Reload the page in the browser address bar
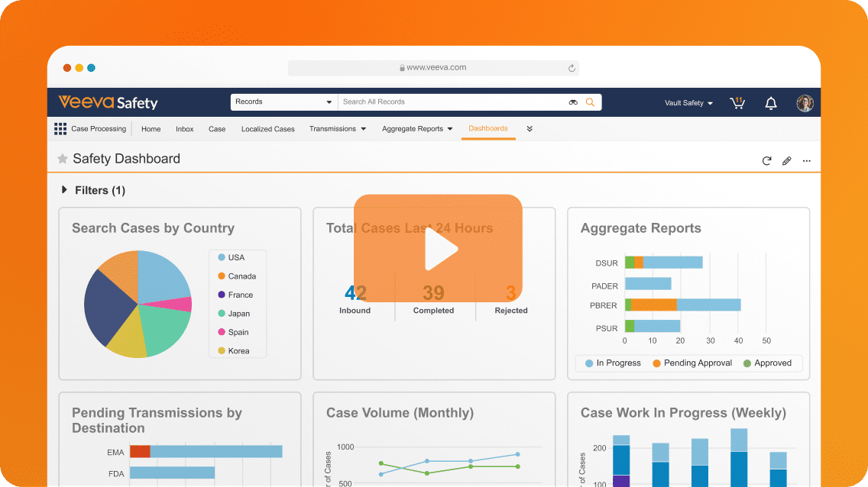The width and height of the screenshot is (868, 487). pyautogui.click(x=571, y=68)
